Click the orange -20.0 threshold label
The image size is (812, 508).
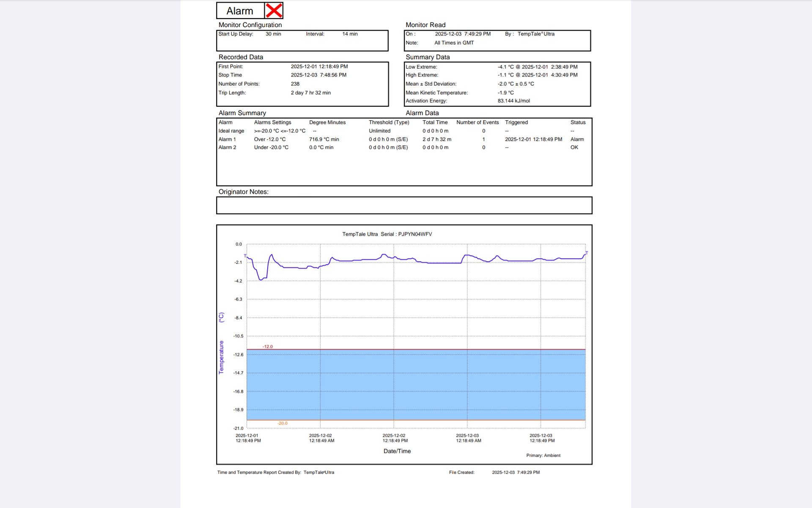(282, 423)
